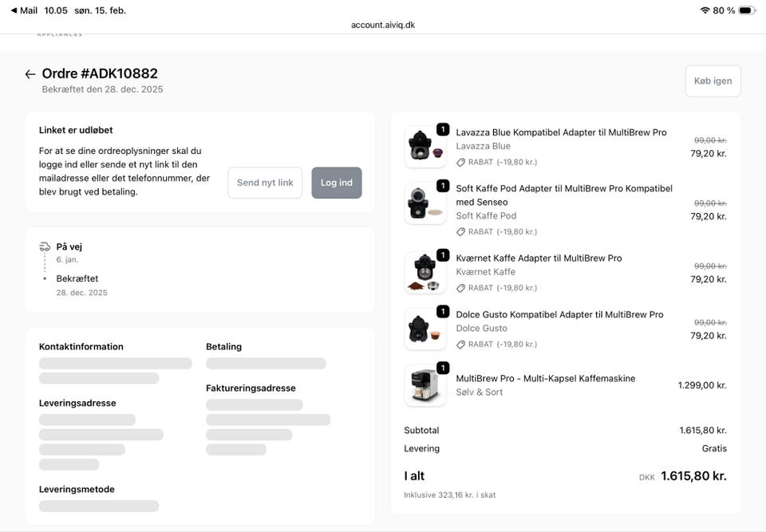Select 'Kværnet Kaffe Adapter til MultiBrew Pro' title
The height and width of the screenshot is (532, 766).
coord(539,258)
